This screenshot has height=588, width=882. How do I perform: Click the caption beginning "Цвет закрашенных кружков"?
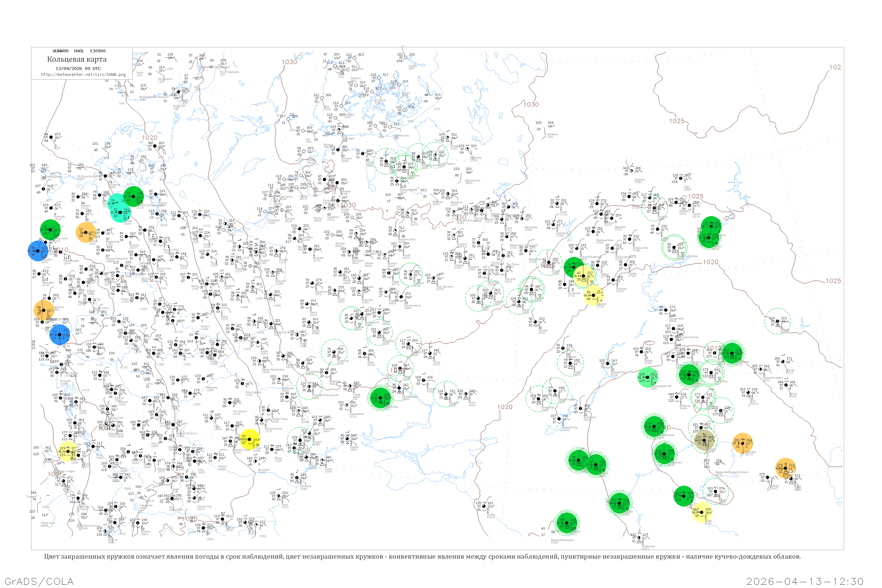click(x=422, y=557)
